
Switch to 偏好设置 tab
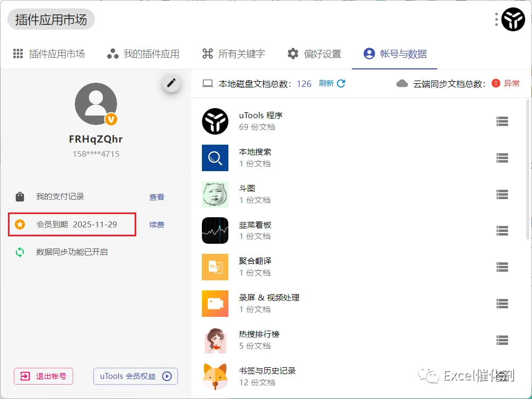pyautogui.click(x=314, y=54)
